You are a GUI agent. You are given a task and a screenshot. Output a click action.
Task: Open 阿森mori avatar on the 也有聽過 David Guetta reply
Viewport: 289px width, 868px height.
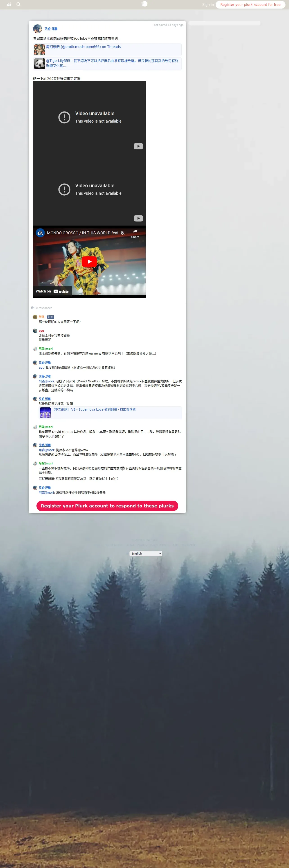(35, 427)
